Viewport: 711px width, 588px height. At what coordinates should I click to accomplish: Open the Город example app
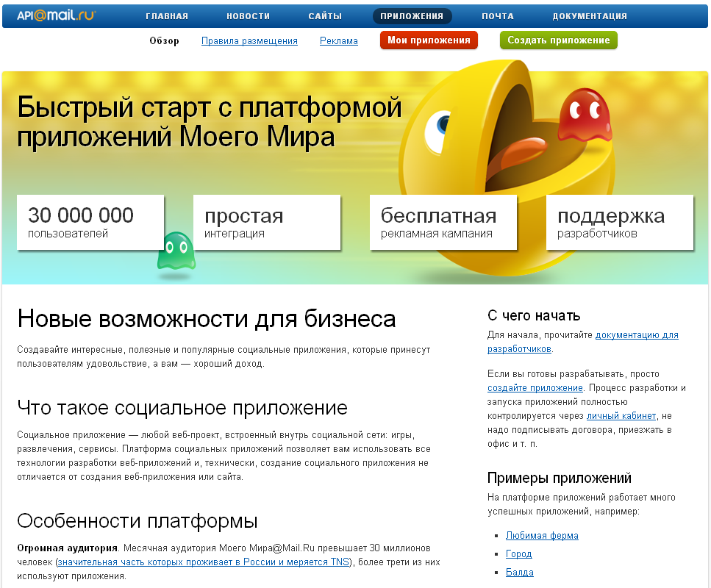click(518, 554)
